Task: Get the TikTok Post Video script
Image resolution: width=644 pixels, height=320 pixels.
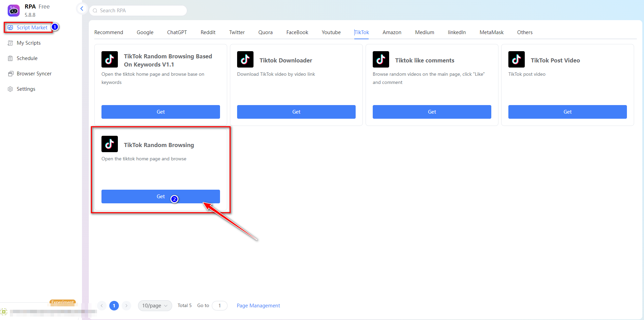Action: pyautogui.click(x=567, y=112)
